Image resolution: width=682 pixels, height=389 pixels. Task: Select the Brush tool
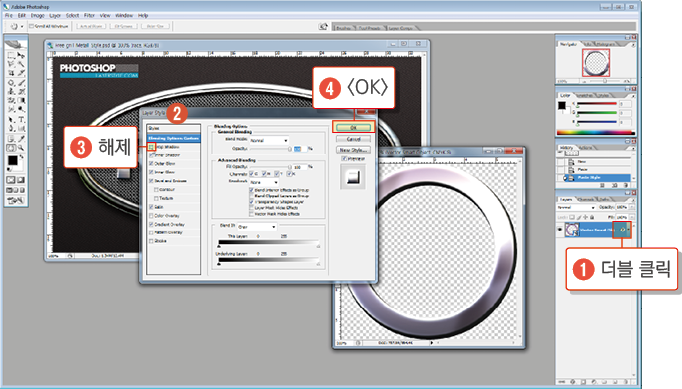point(21,82)
